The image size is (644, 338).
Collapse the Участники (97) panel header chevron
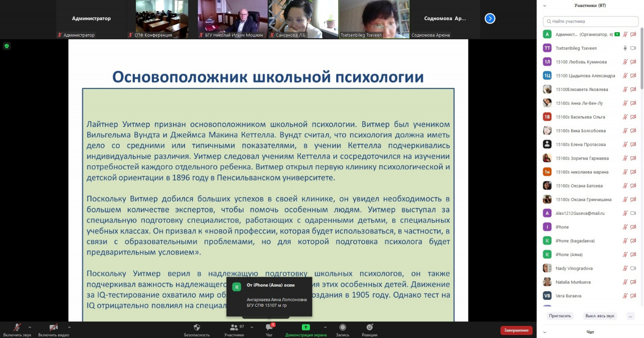click(x=545, y=6)
